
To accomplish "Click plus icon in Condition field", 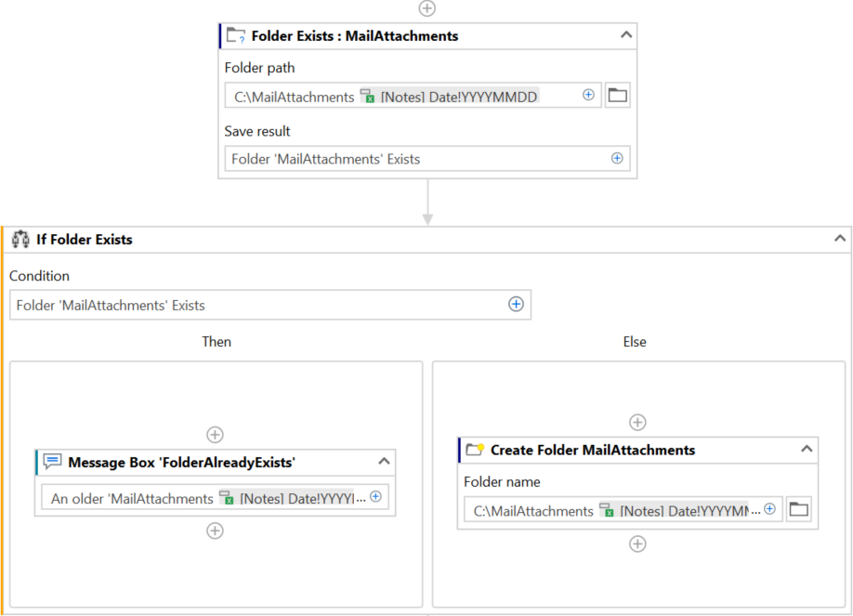I will pyautogui.click(x=517, y=305).
